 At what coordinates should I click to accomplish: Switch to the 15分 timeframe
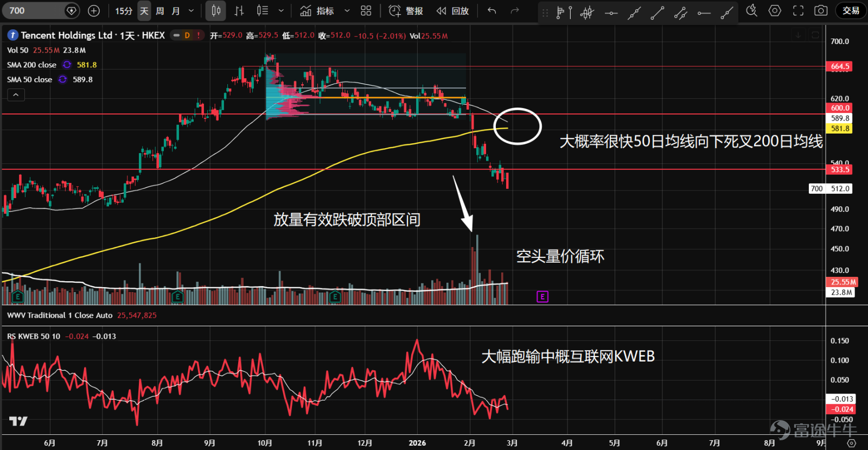tap(124, 10)
